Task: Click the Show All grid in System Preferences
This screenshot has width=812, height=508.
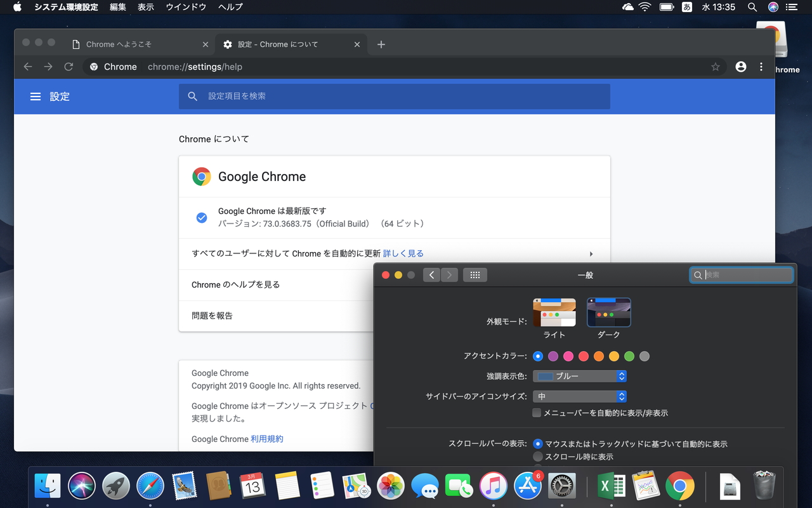Action: (475, 275)
